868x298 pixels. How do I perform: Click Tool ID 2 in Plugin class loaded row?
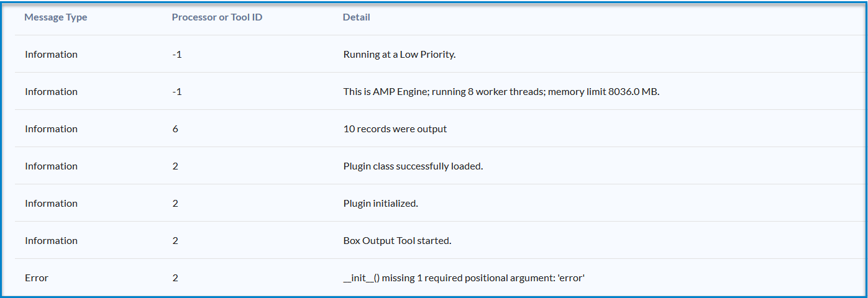175,166
